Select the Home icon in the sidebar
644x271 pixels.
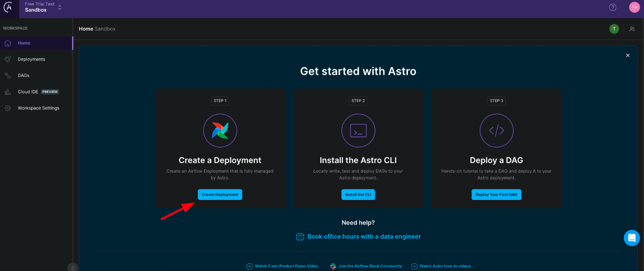click(x=8, y=42)
